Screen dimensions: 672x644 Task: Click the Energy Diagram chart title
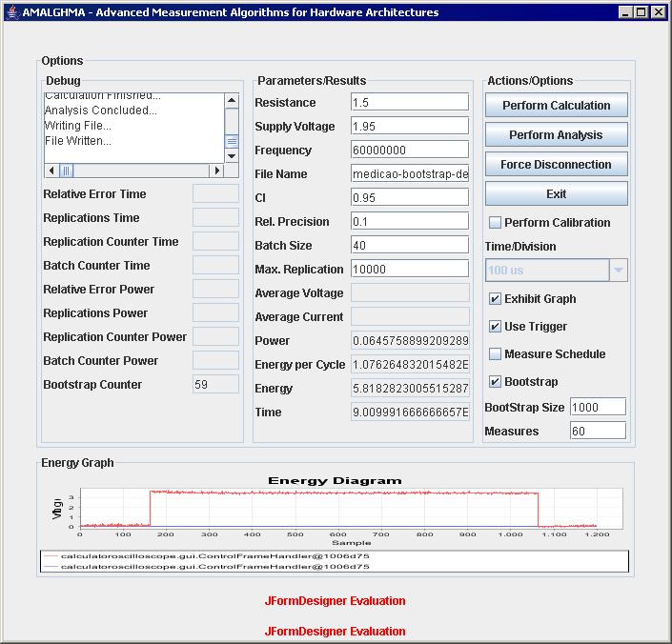pos(335,480)
